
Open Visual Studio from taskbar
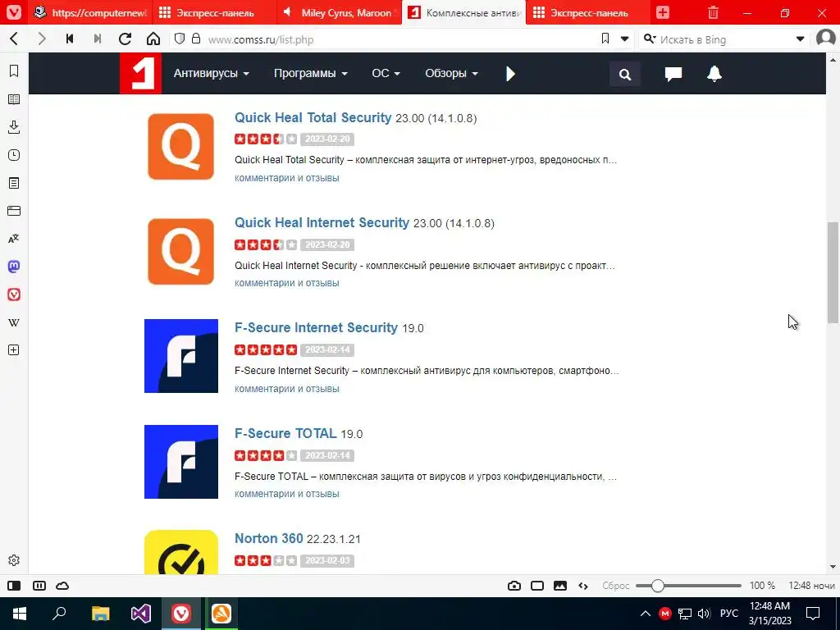[x=141, y=614]
